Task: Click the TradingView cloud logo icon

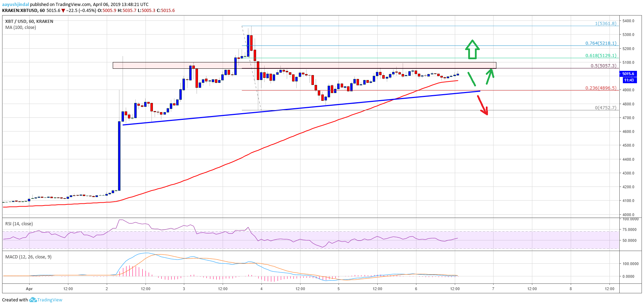Action: click(33, 300)
